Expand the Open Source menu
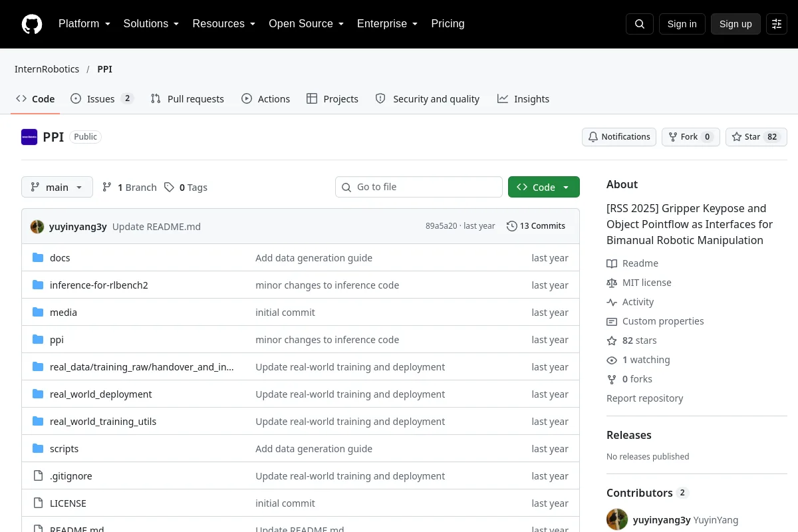The height and width of the screenshot is (532, 798). click(307, 24)
